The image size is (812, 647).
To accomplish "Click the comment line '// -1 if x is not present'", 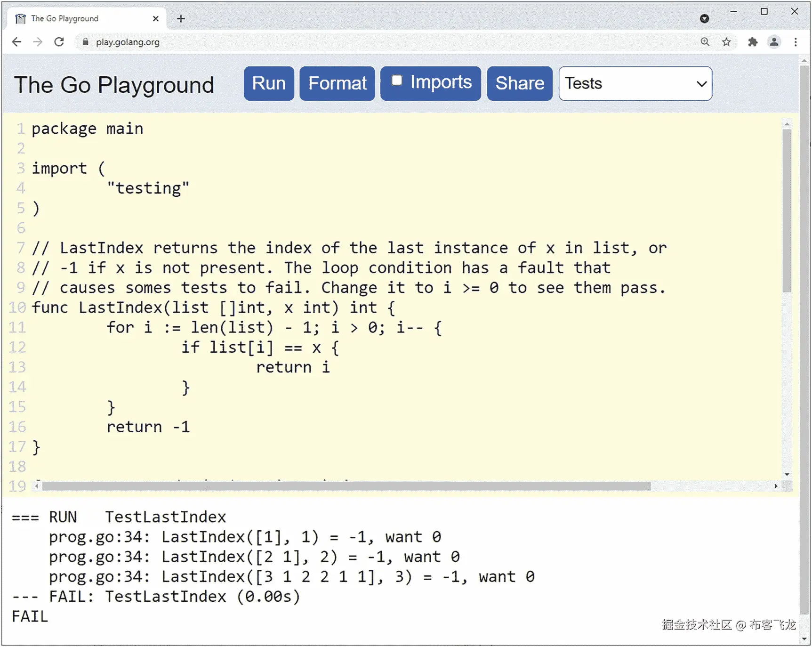I will pos(321,268).
